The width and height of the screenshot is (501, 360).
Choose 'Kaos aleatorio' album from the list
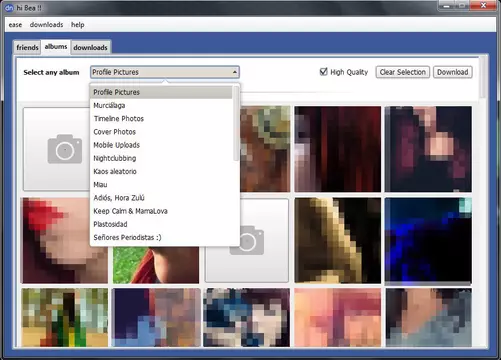pyautogui.click(x=161, y=171)
